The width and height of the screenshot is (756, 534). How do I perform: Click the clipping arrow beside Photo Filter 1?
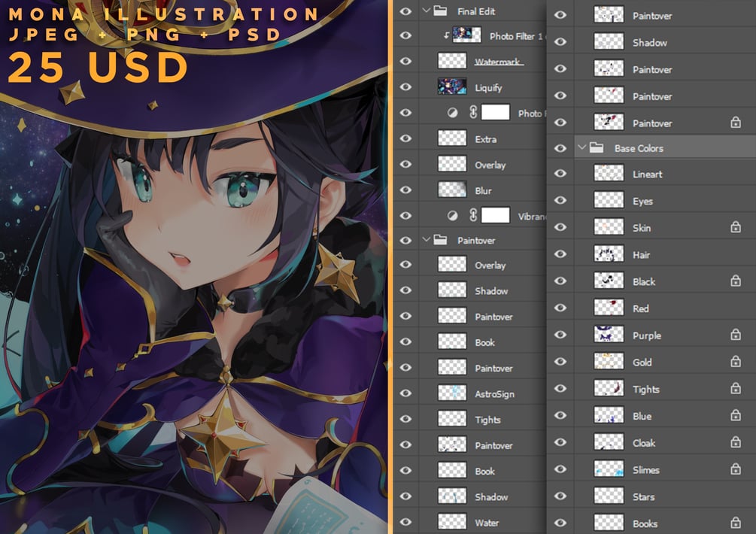(x=446, y=35)
